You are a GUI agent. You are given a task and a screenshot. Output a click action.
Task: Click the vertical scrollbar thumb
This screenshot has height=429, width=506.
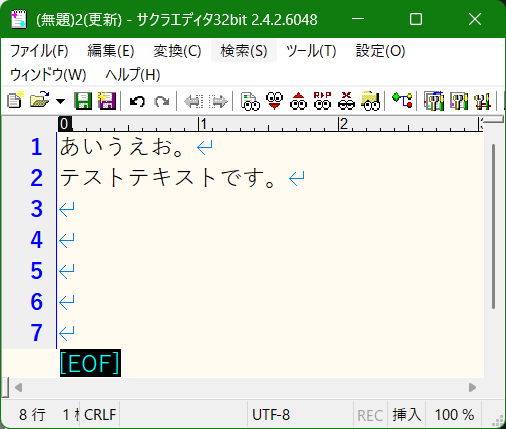pos(493,226)
